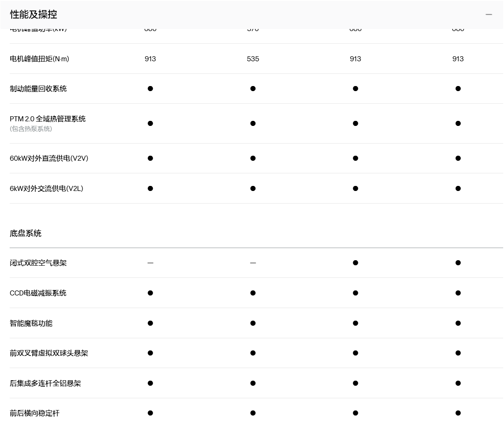Click the 底盘系统 subsection heading
The height and width of the screenshot is (426, 504).
pyautogui.click(x=26, y=233)
